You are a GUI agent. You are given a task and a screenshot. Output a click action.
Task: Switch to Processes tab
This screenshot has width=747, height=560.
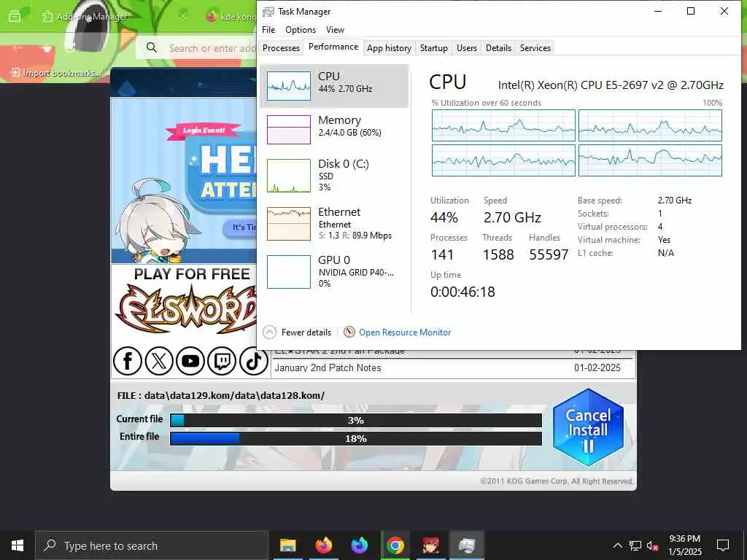pyautogui.click(x=281, y=48)
